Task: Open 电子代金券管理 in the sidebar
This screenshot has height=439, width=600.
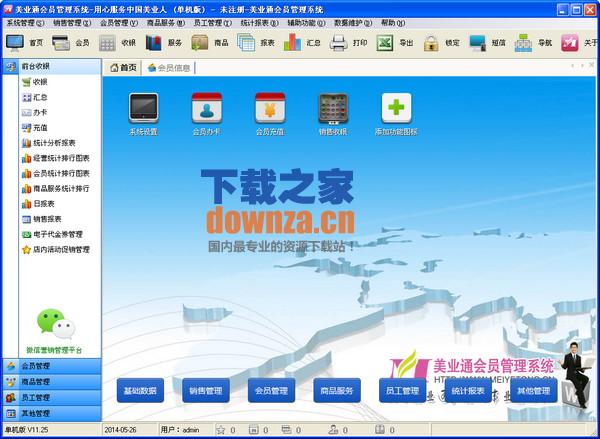Action: [x=52, y=234]
